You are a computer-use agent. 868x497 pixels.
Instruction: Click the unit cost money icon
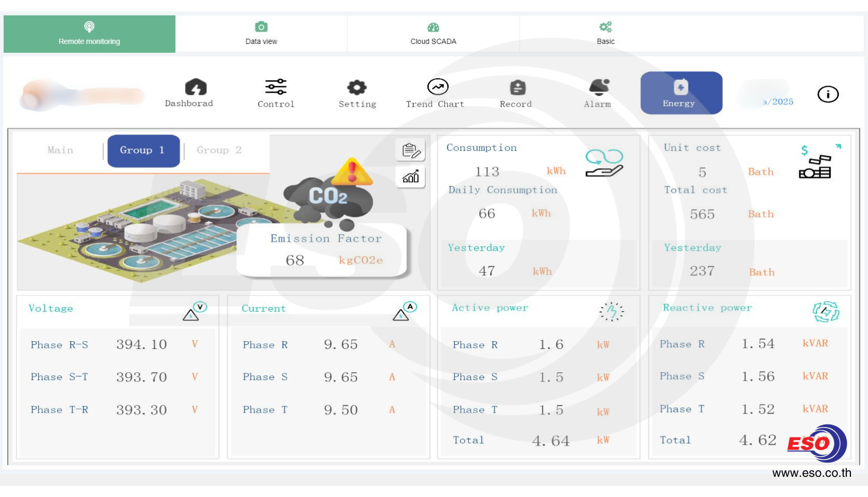(816, 163)
